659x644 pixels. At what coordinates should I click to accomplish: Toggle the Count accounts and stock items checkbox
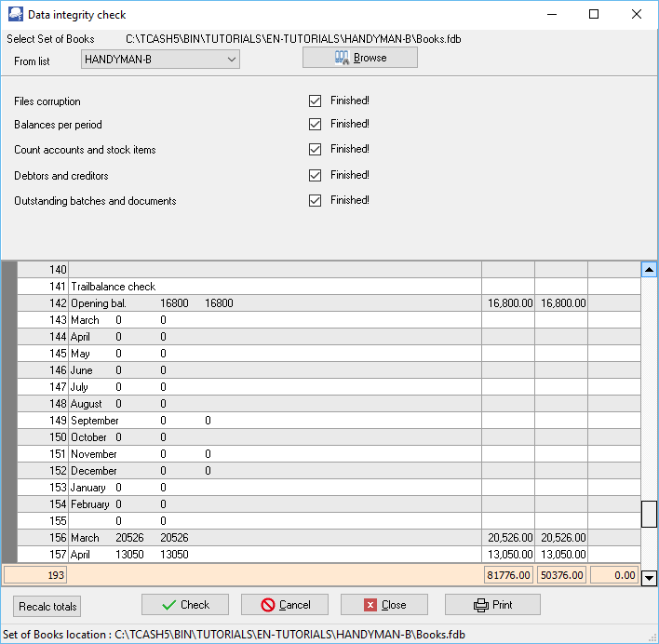tap(315, 149)
